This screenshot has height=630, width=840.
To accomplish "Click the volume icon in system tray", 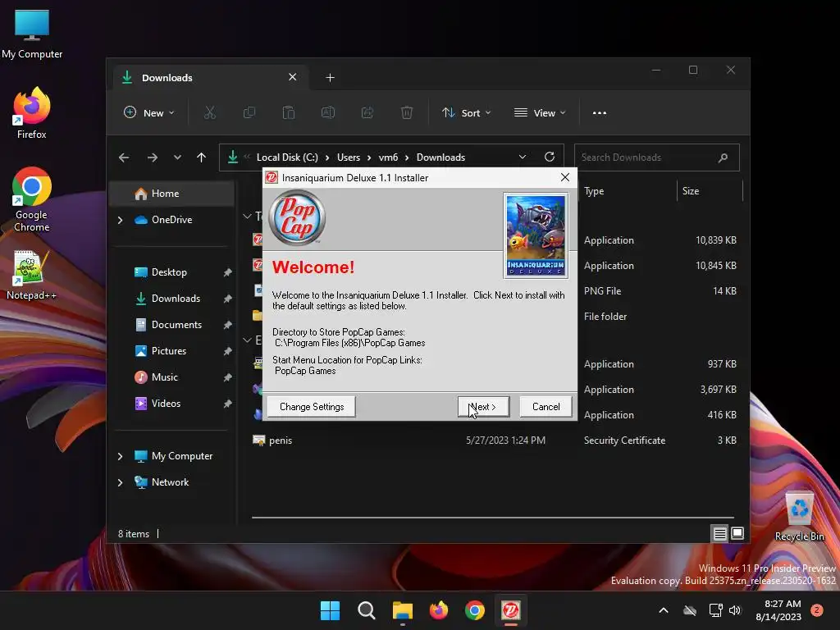I will tap(735, 610).
